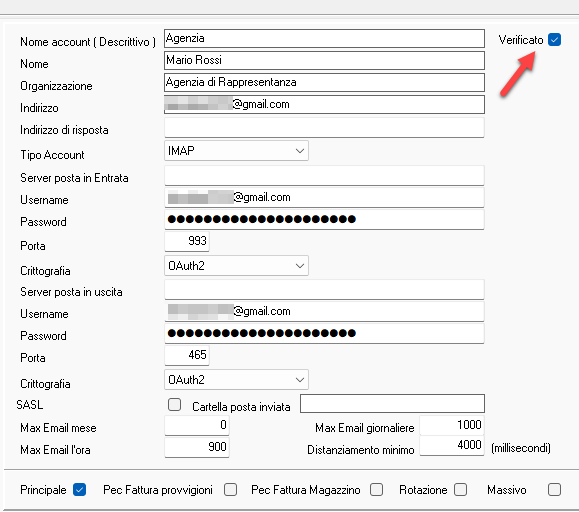Select the incoming Porta field showing 993
The width and height of the screenshot is (579, 512).
pyautogui.click(x=187, y=241)
